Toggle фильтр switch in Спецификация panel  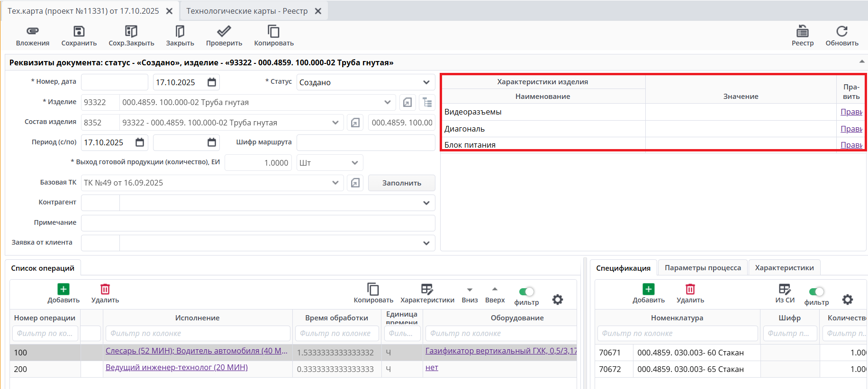[816, 292]
